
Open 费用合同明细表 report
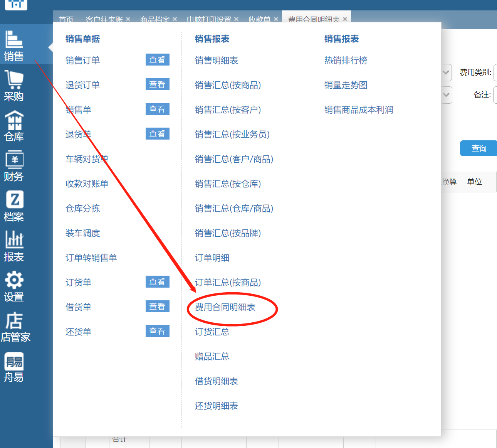[225, 307]
